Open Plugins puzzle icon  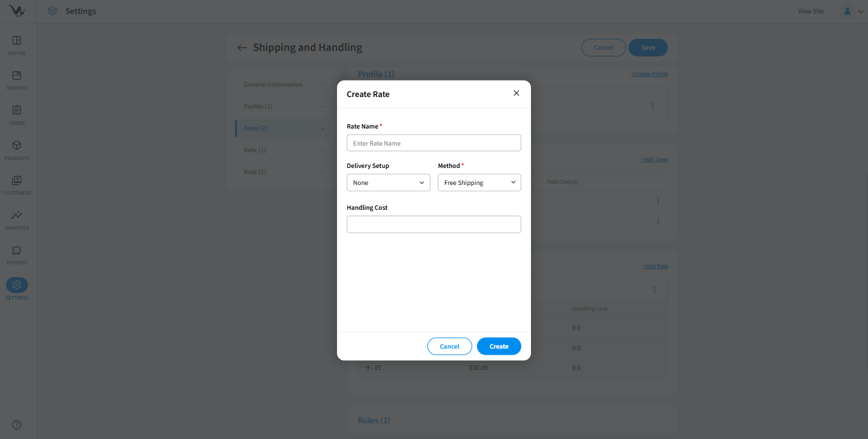pos(17,250)
